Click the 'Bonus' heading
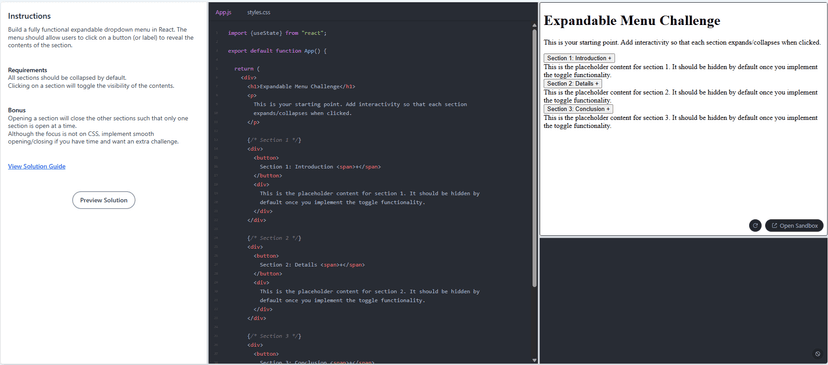 click(x=17, y=110)
